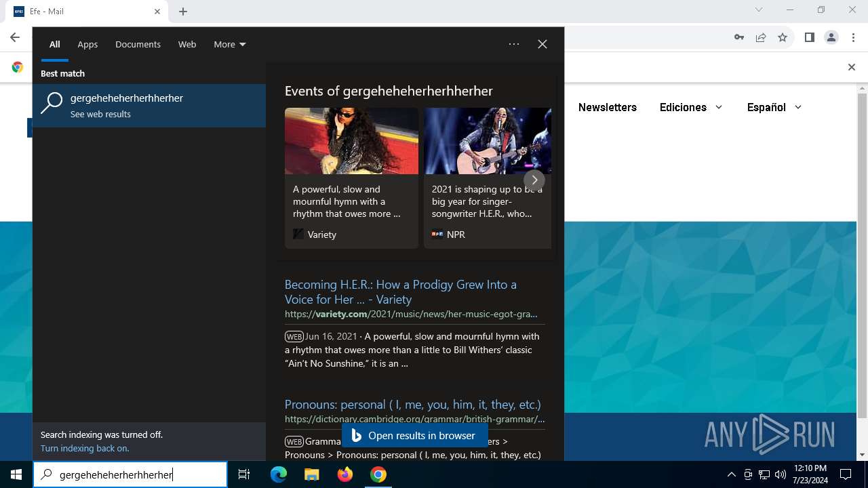Open the Pronouns: personal Cambridge link
This screenshot has height=488, width=868.
pos(413,404)
